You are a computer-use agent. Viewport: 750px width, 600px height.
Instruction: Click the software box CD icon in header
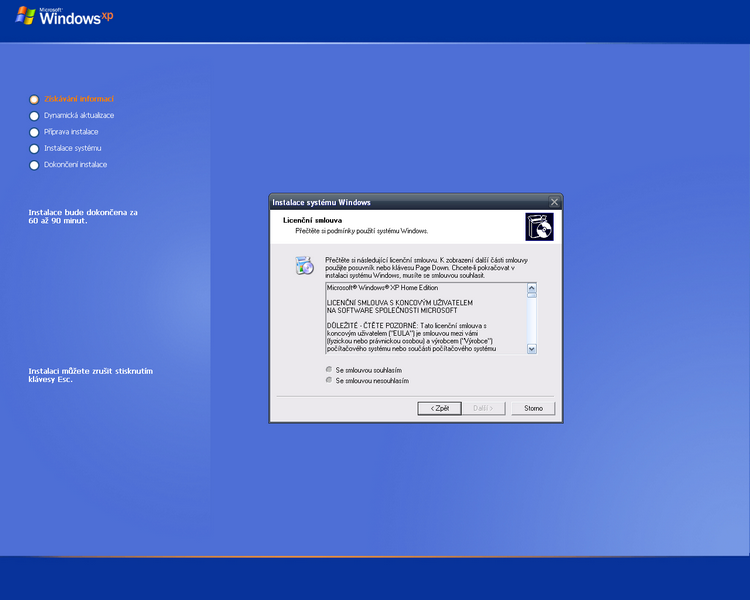tap(539, 227)
